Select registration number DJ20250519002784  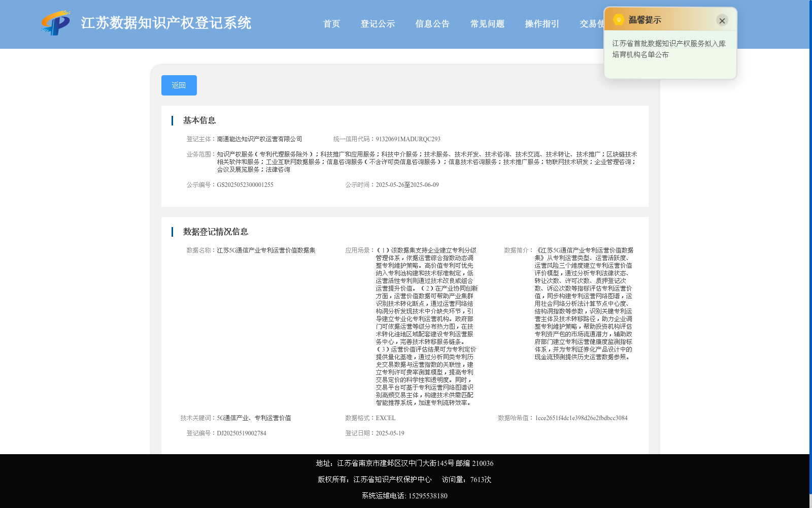pos(242,433)
